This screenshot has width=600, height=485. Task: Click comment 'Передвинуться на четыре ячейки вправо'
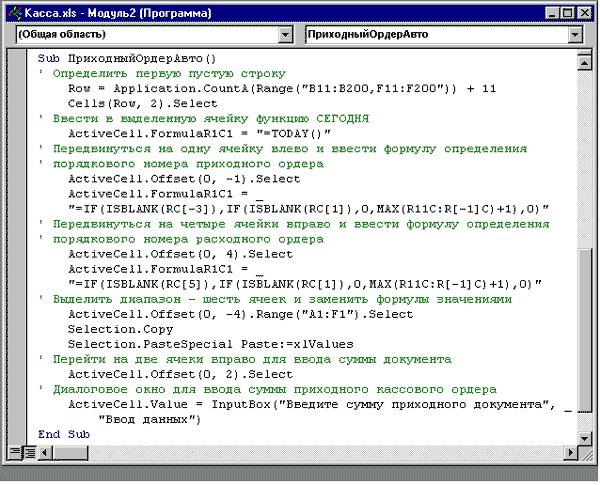point(192,224)
